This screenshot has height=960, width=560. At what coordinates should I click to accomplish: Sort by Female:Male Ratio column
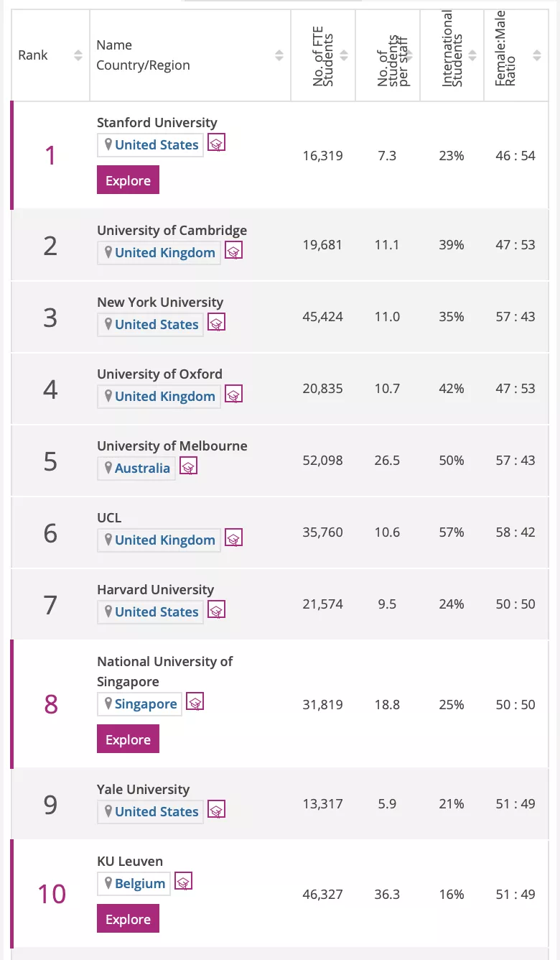pos(536,55)
